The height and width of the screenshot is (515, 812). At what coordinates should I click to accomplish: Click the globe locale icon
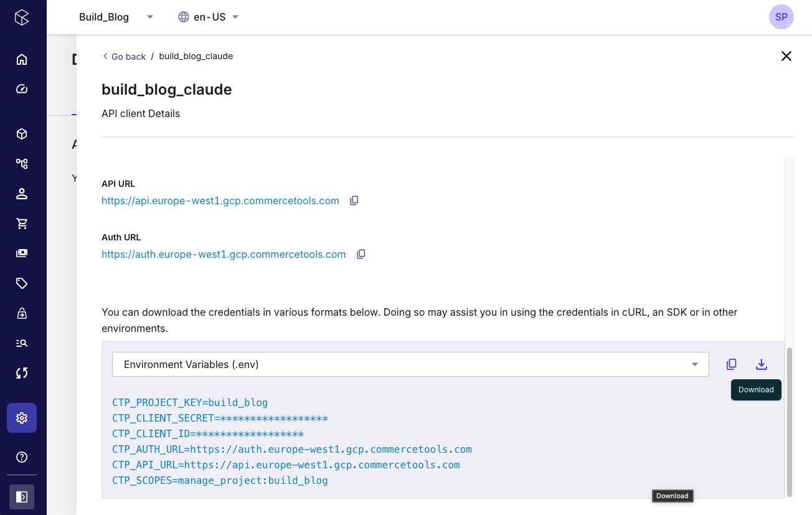point(184,17)
